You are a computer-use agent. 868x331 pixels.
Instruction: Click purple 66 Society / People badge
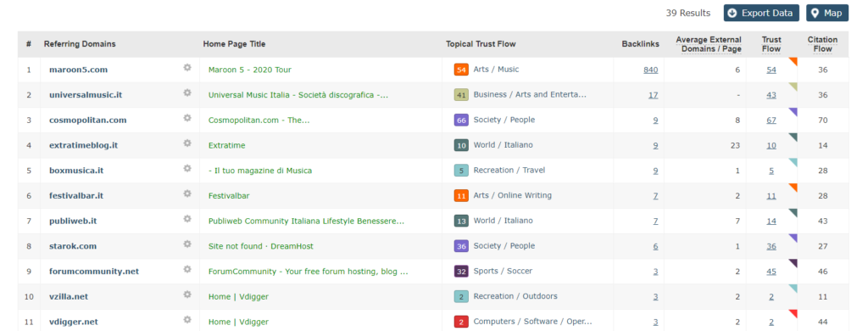461,121
